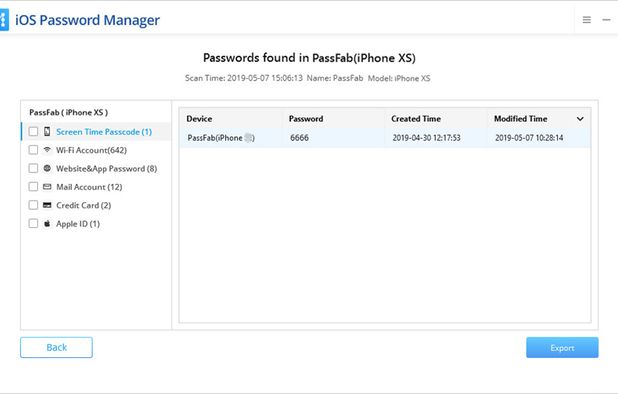Click the Scan Time 2019-05-07 15:06:13 text
The width and height of the screenshot is (618, 394).
click(244, 78)
